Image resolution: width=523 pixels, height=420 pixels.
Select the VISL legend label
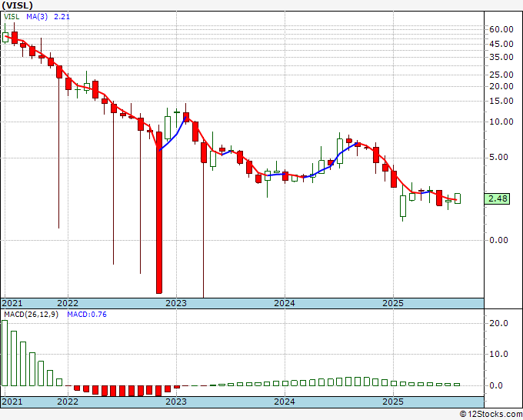[12, 16]
